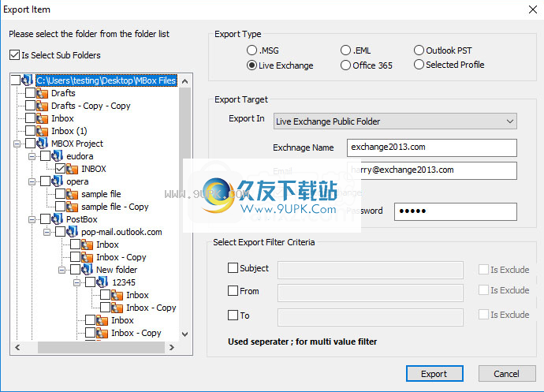Click the Password input field
The height and width of the screenshot is (392, 544).
coord(455,211)
